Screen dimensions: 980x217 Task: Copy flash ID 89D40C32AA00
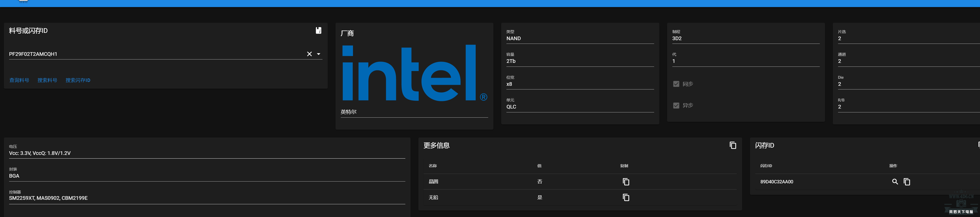tap(907, 182)
